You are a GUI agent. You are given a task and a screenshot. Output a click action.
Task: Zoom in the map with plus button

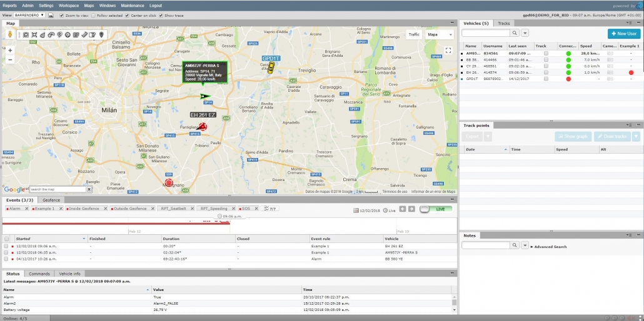(10, 50)
